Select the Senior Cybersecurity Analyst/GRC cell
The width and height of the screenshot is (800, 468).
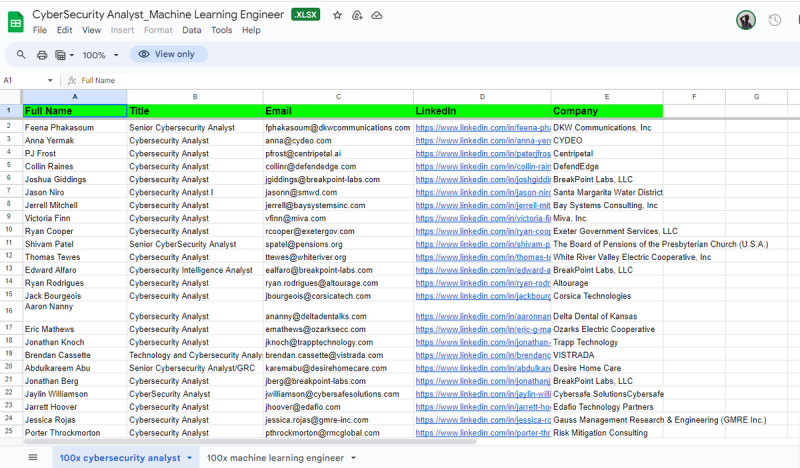tap(195, 368)
